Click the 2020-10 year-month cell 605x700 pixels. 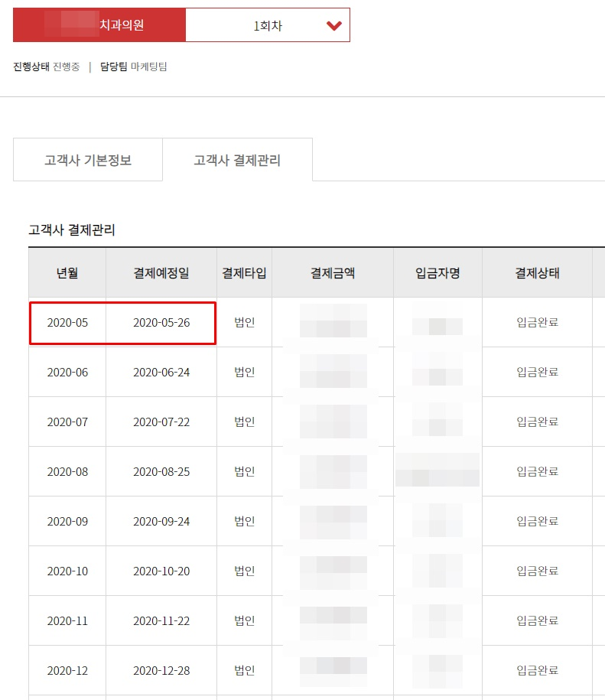[x=67, y=571]
